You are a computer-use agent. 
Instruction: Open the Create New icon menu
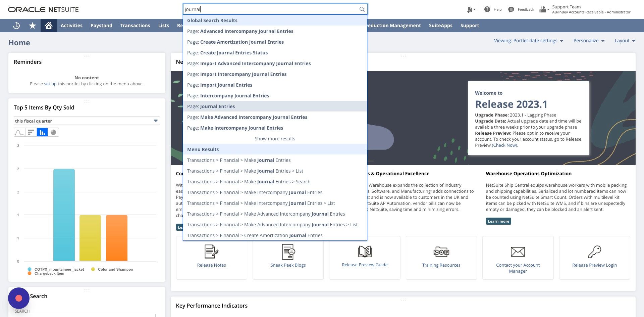click(x=471, y=10)
